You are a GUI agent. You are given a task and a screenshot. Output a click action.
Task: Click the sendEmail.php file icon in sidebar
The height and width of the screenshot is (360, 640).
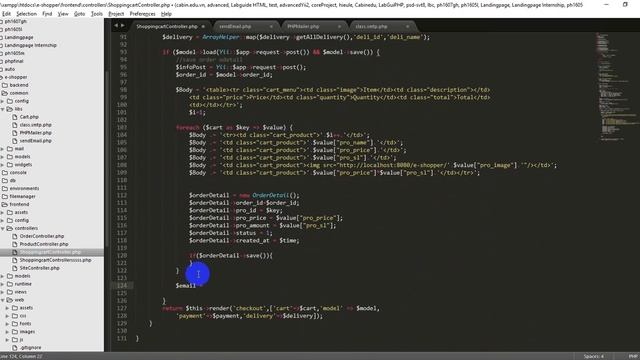tap(15, 141)
